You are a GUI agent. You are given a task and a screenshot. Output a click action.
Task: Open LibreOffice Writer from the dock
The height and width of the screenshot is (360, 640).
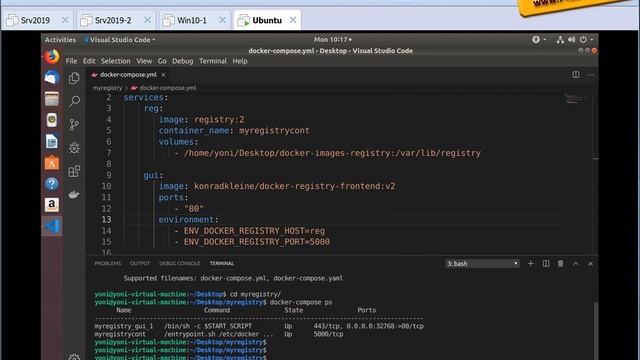52,141
